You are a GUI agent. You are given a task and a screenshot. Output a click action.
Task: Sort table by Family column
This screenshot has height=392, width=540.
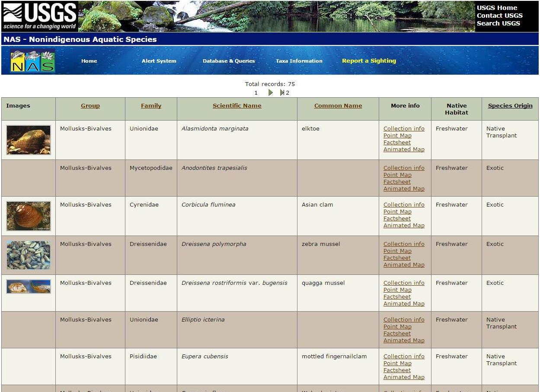(151, 105)
